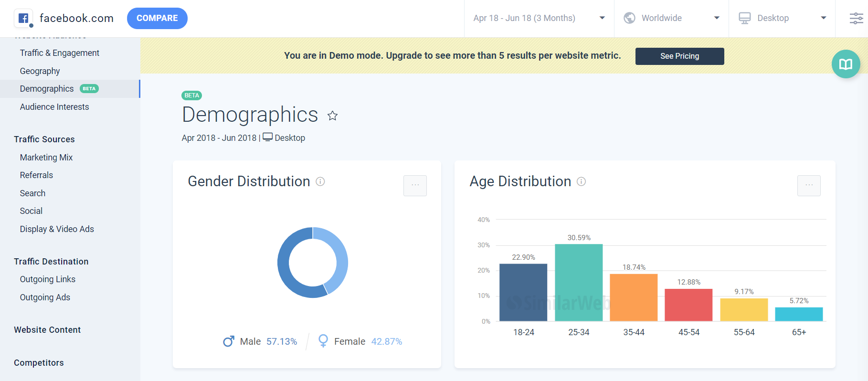This screenshot has height=381, width=868.
Task: Open the Worldwide country dropdown
Action: [x=671, y=18]
